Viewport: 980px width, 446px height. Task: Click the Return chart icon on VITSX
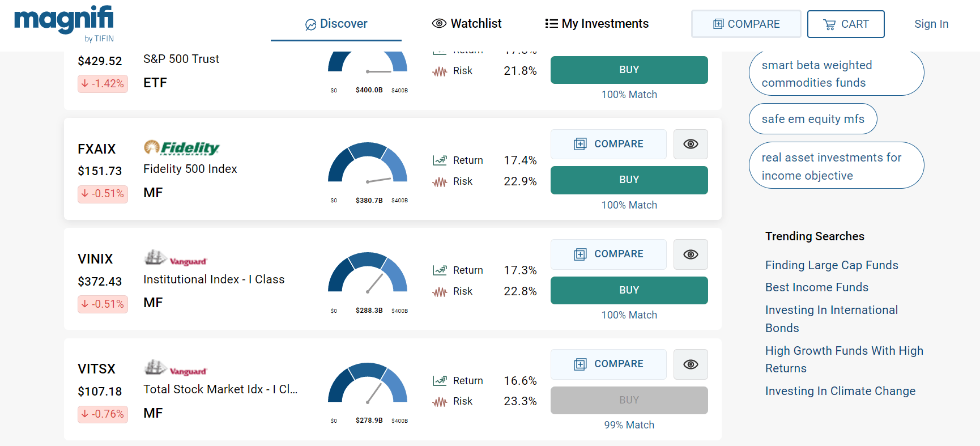tap(440, 381)
